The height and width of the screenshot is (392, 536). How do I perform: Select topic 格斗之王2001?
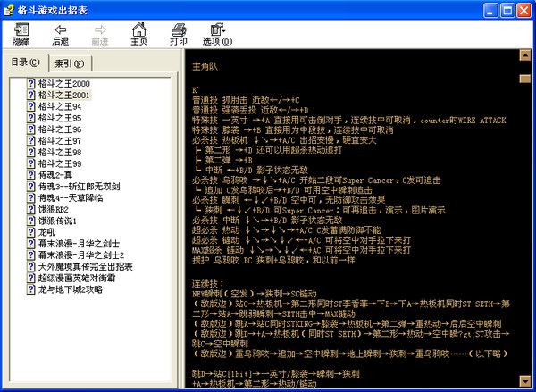(x=64, y=95)
